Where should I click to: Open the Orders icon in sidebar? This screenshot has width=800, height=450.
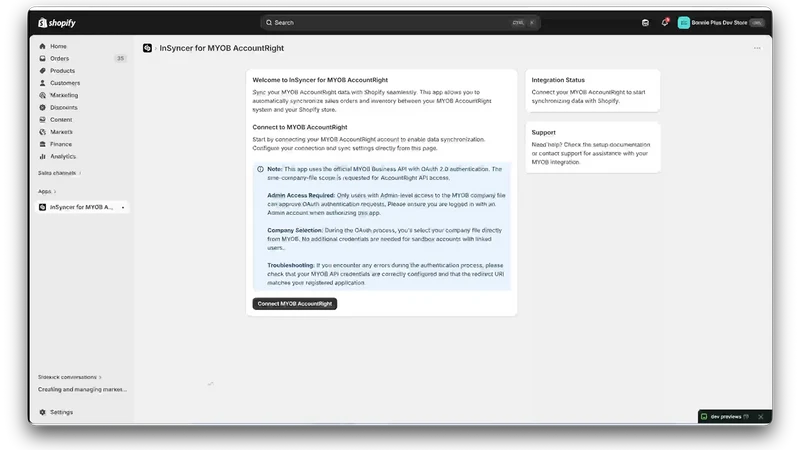pyautogui.click(x=42, y=58)
